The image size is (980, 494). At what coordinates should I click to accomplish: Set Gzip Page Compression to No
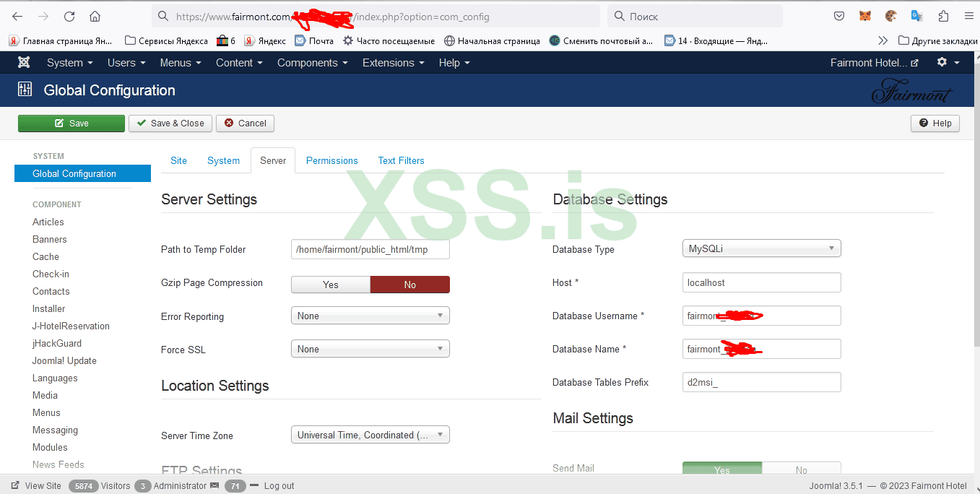coord(410,285)
